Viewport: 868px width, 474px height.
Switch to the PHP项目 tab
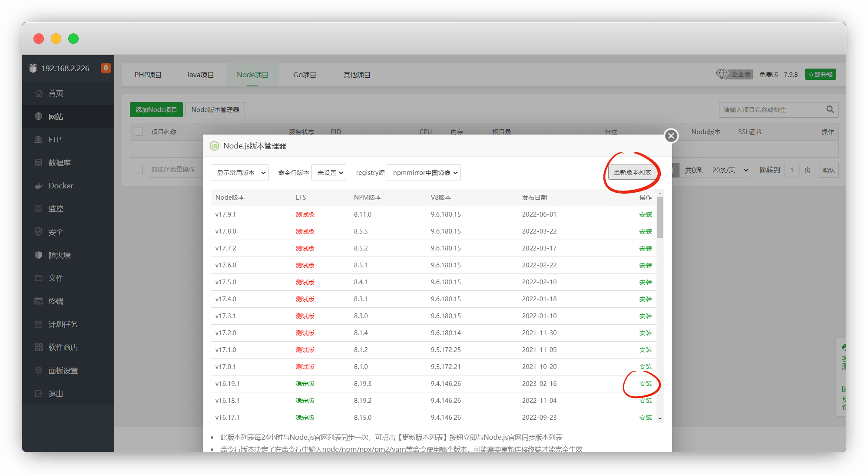click(148, 75)
